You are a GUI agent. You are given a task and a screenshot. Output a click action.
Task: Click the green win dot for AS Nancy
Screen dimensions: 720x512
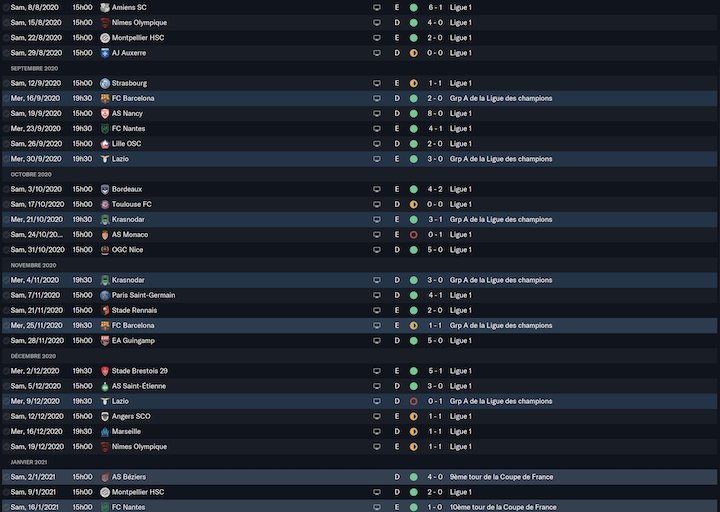413,113
